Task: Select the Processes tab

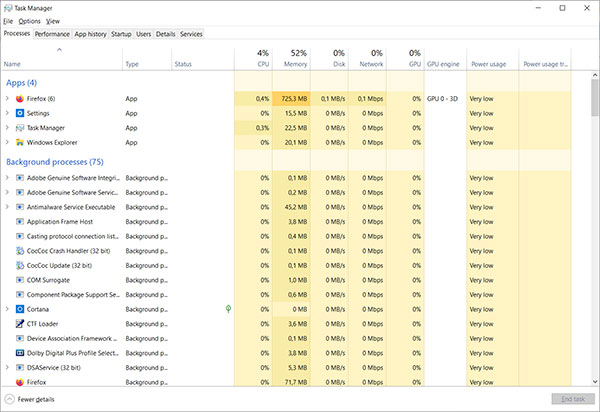Action: 17,34
